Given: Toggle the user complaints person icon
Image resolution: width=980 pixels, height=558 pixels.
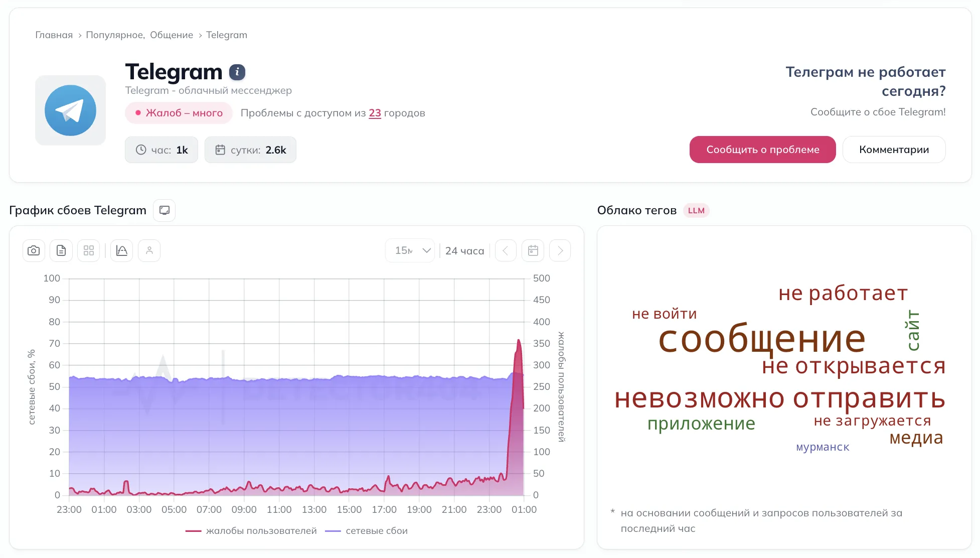Looking at the screenshot, I should point(149,250).
